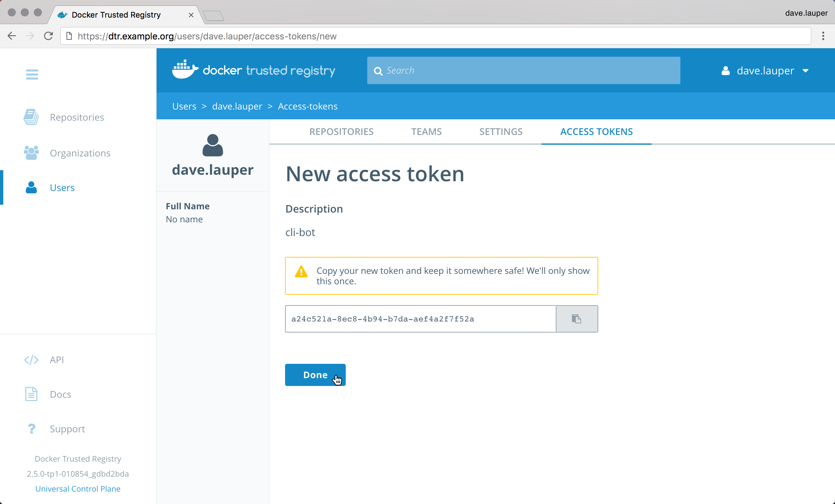Click the Docker whale logo in header
835x504 pixels.
(185, 70)
